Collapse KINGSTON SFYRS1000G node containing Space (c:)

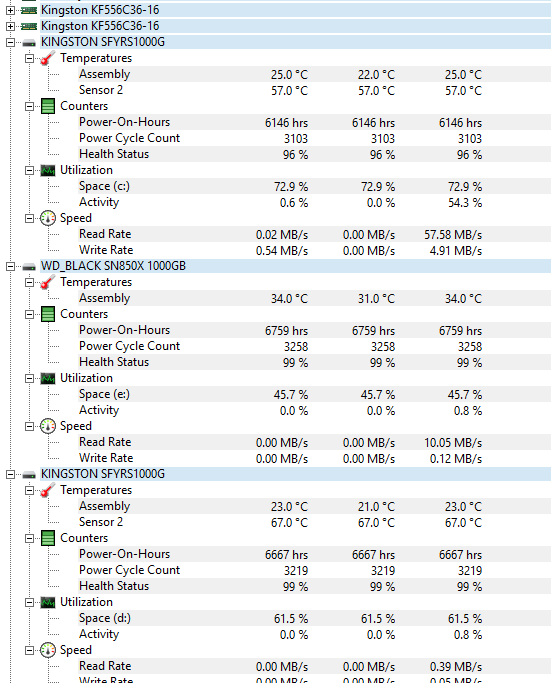10,42
